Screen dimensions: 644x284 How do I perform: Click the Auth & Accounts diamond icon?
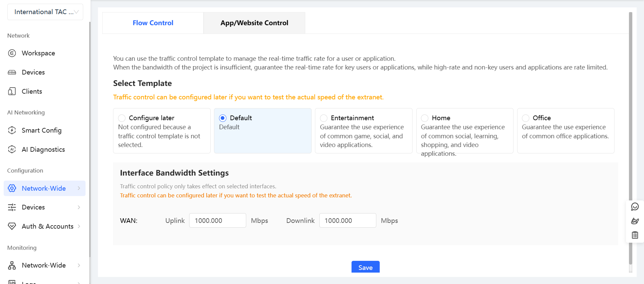[x=12, y=226]
